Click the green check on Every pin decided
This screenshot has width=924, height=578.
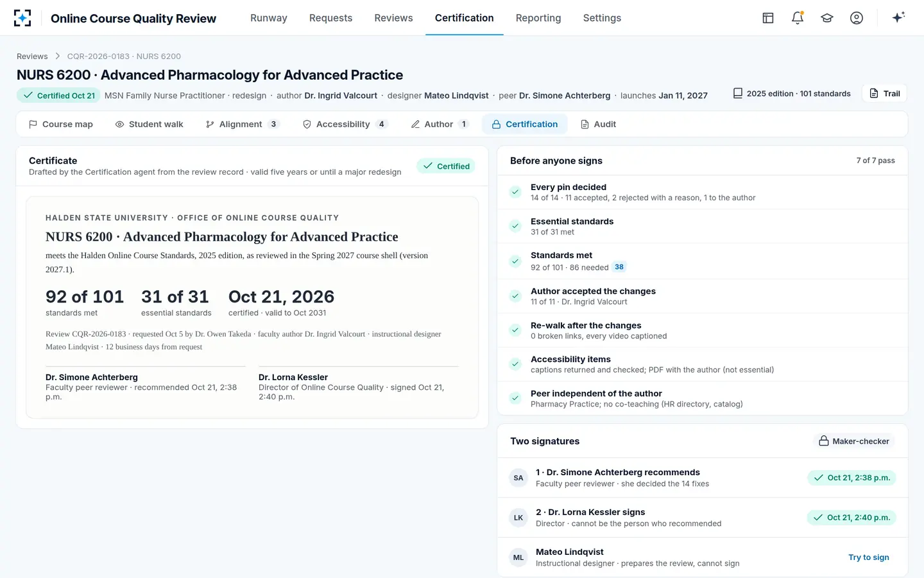(515, 192)
